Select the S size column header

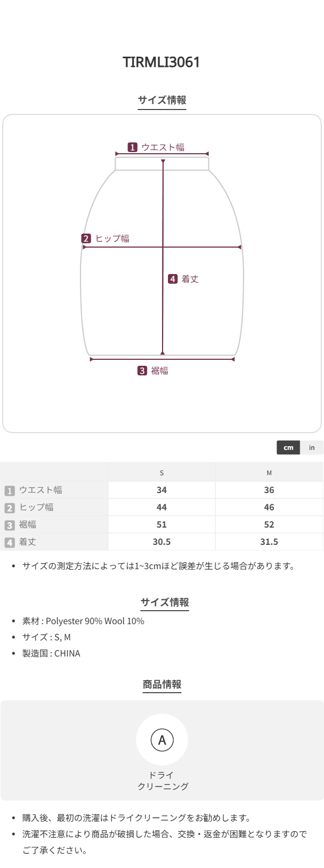coord(161,473)
